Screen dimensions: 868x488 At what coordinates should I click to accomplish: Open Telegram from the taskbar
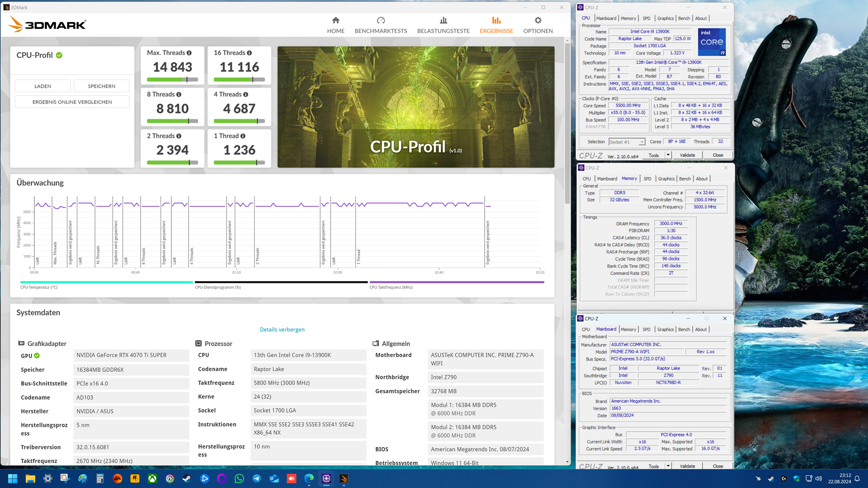(x=257, y=479)
